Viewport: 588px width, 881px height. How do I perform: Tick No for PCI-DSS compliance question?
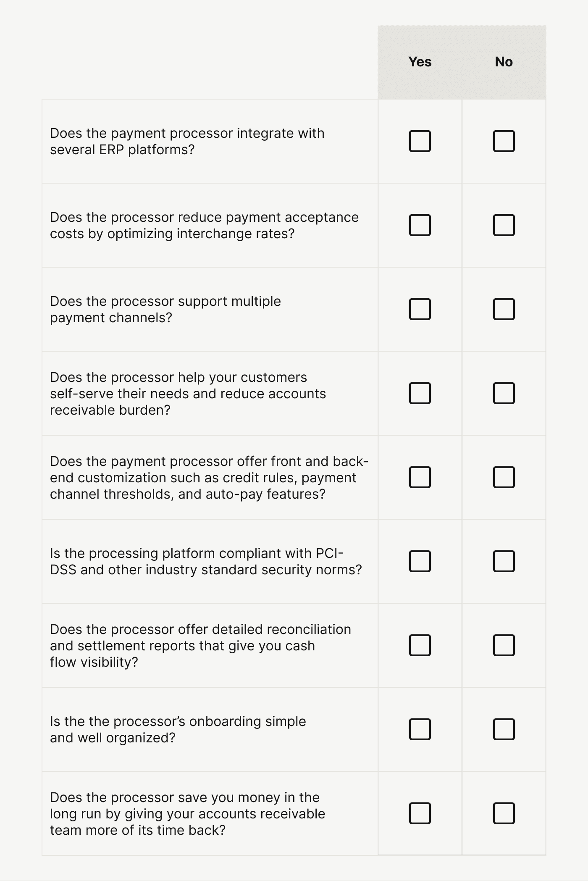tap(504, 561)
